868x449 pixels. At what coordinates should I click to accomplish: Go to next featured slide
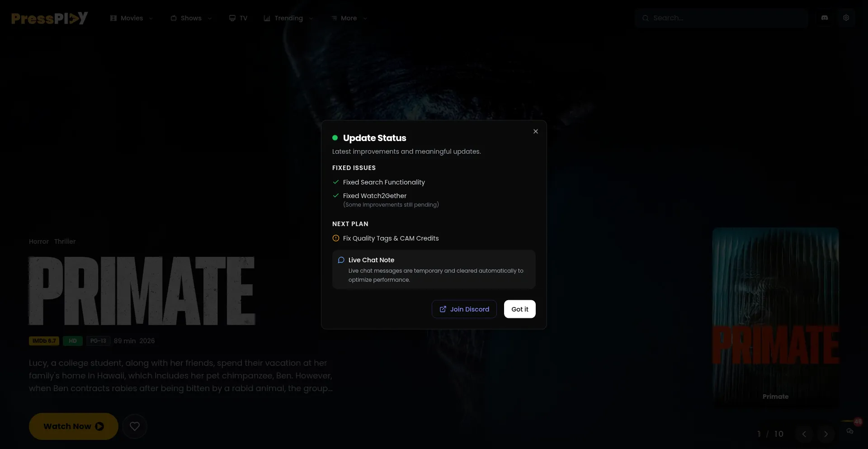(826, 434)
